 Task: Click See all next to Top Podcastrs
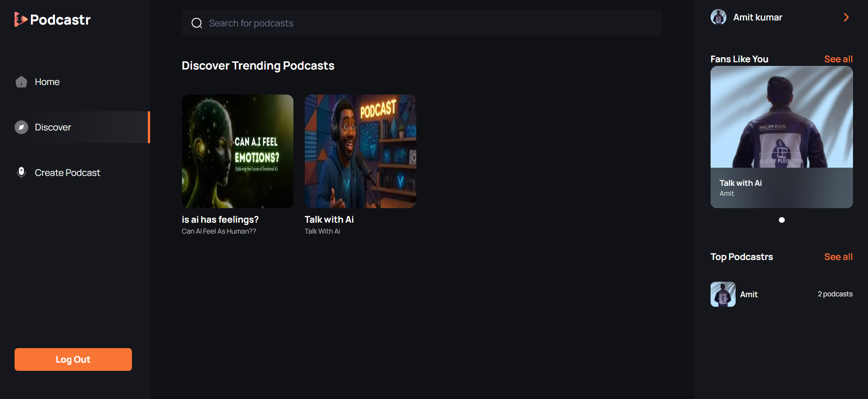[838, 257]
